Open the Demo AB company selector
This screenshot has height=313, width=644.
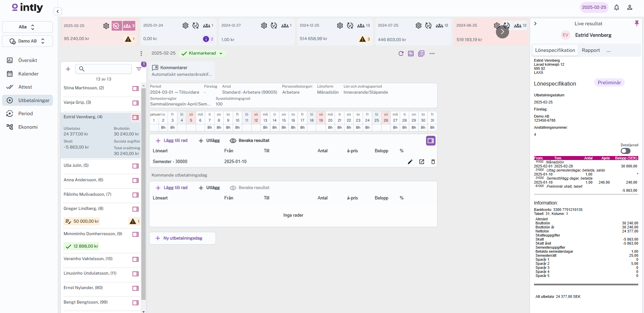(x=27, y=41)
